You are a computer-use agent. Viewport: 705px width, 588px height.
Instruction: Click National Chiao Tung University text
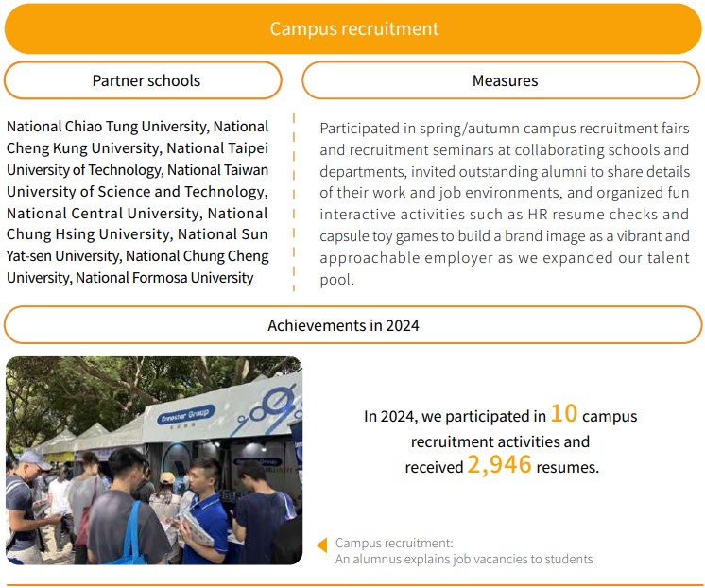point(107,127)
